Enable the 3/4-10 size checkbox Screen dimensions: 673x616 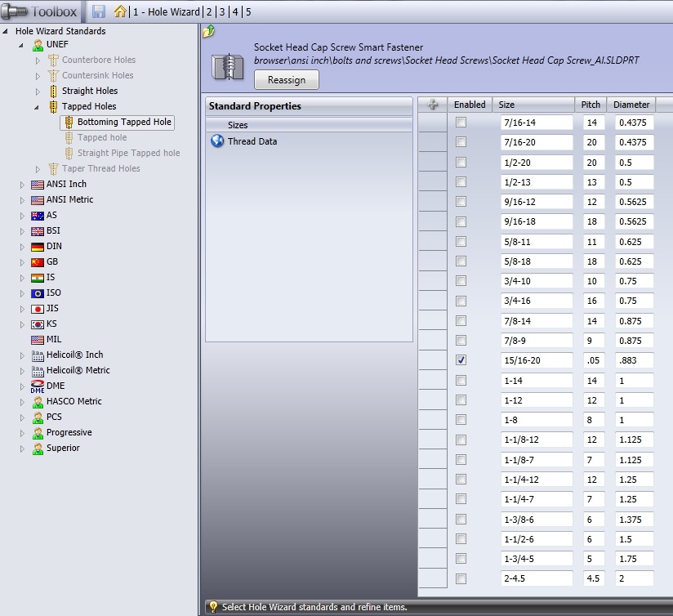tap(461, 281)
